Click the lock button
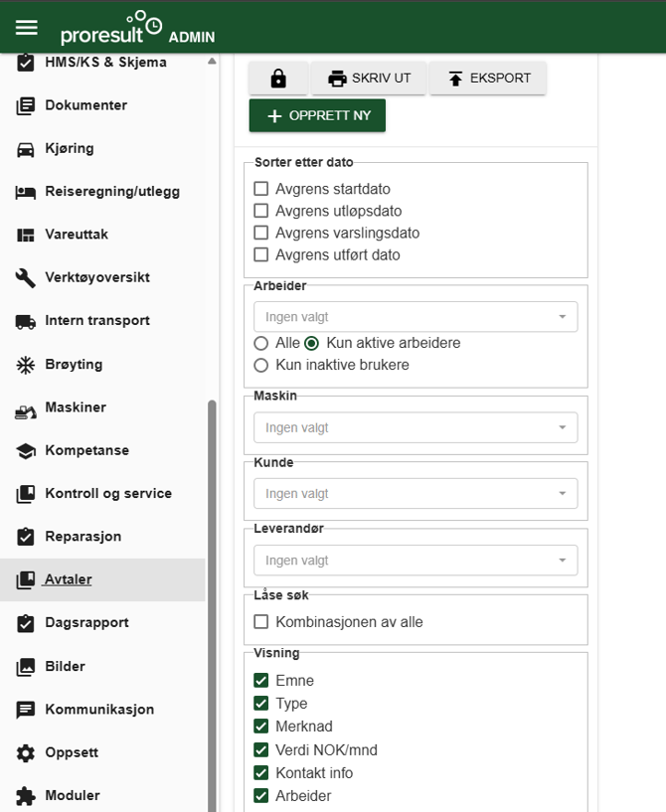 pos(278,79)
